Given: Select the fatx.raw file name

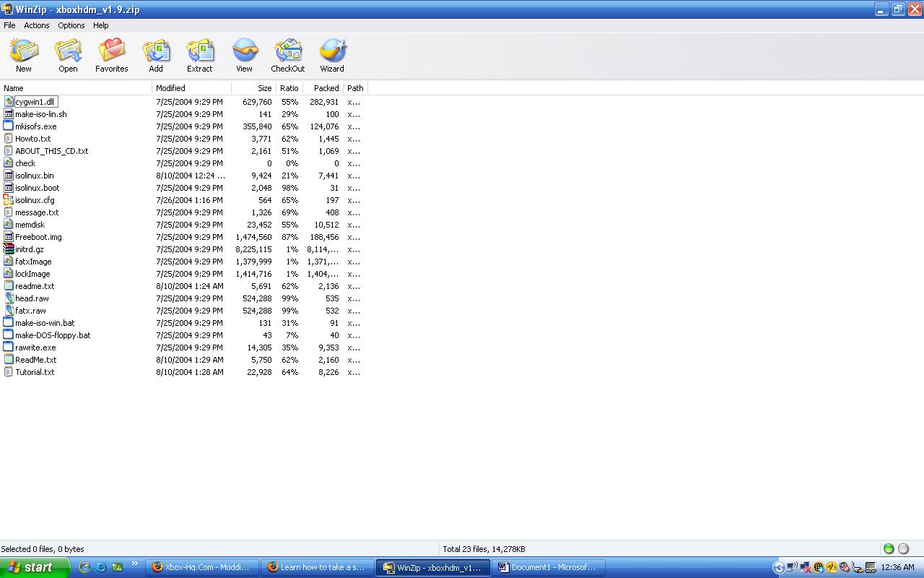Looking at the screenshot, I should click(x=31, y=311).
